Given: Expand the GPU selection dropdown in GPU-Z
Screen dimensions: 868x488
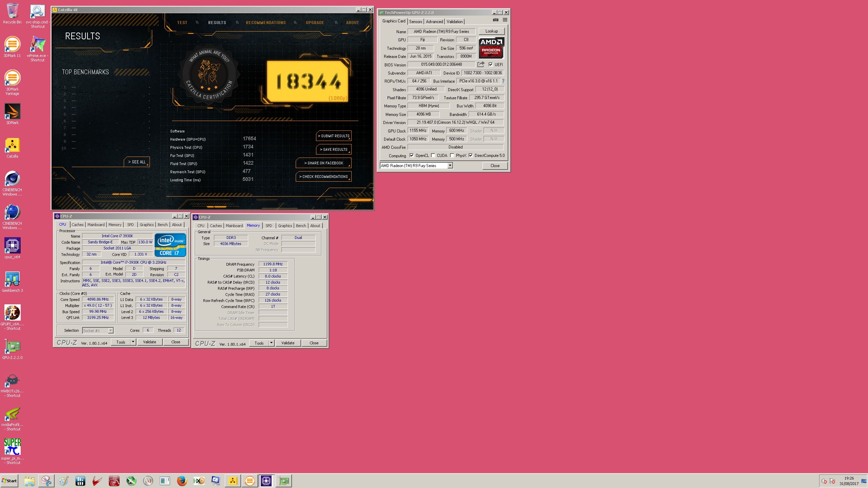Looking at the screenshot, I should pyautogui.click(x=450, y=166).
